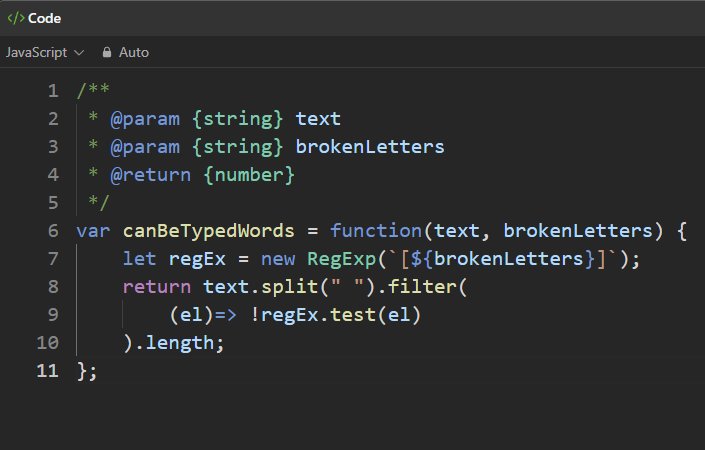705x450 pixels.
Task: Click the Auto label
Action: [x=134, y=53]
